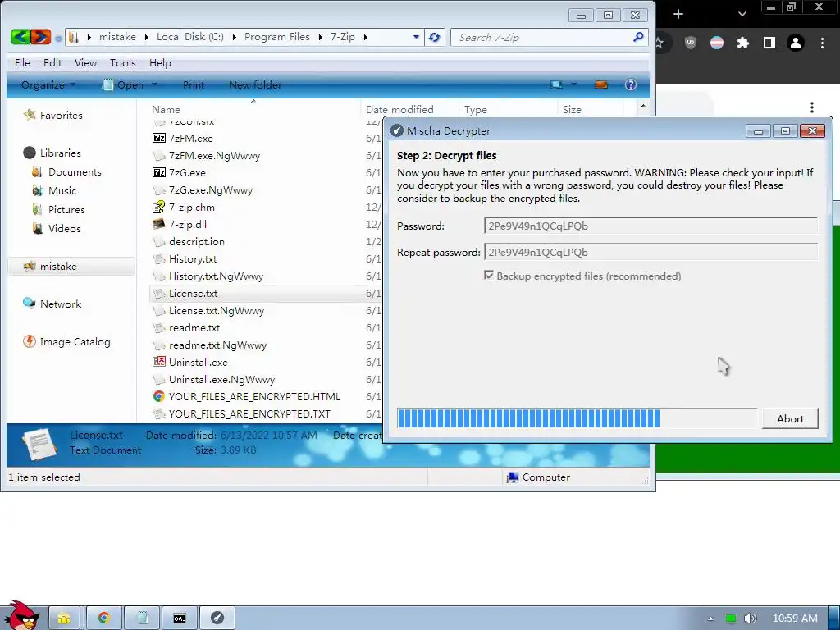Image resolution: width=840 pixels, height=630 pixels.
Task: Open the Edit menu
Action: (x=52, y=63)
